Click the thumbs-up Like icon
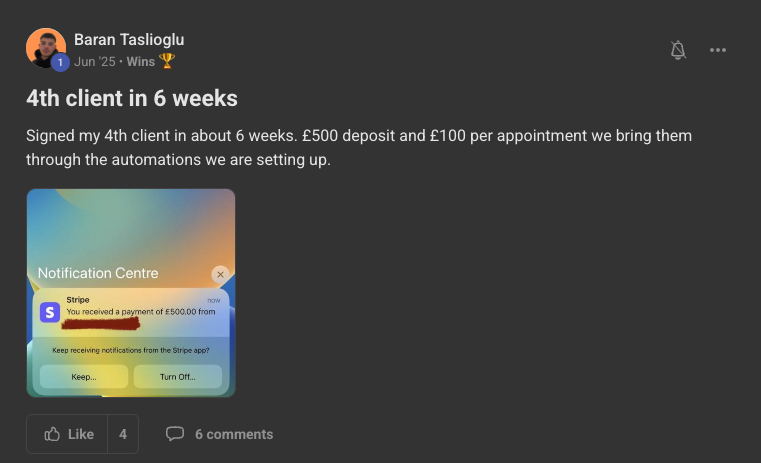The height and width of the screenshot is (463, 761). 52,434
